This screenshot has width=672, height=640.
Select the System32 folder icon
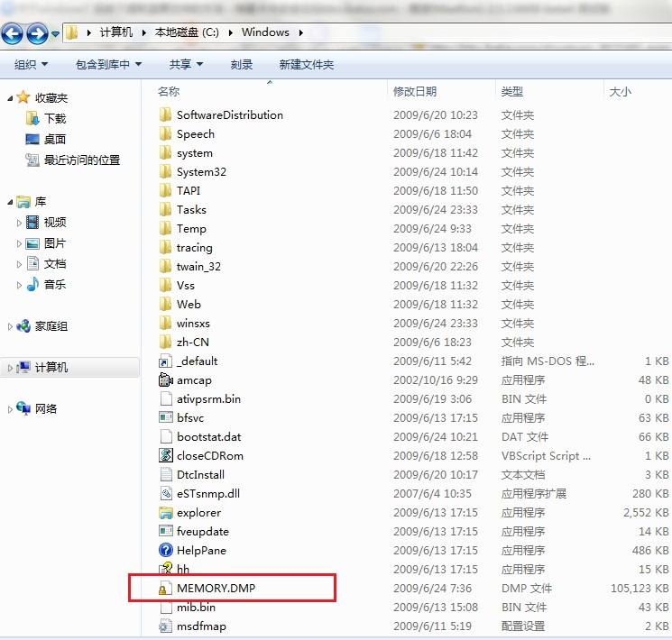tap(165, 172)
